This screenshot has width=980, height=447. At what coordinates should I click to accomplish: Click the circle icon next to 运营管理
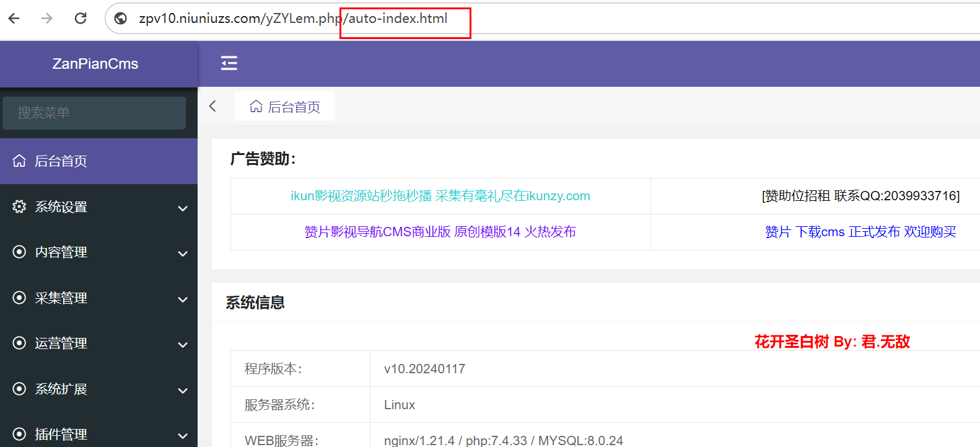(19, 343)
